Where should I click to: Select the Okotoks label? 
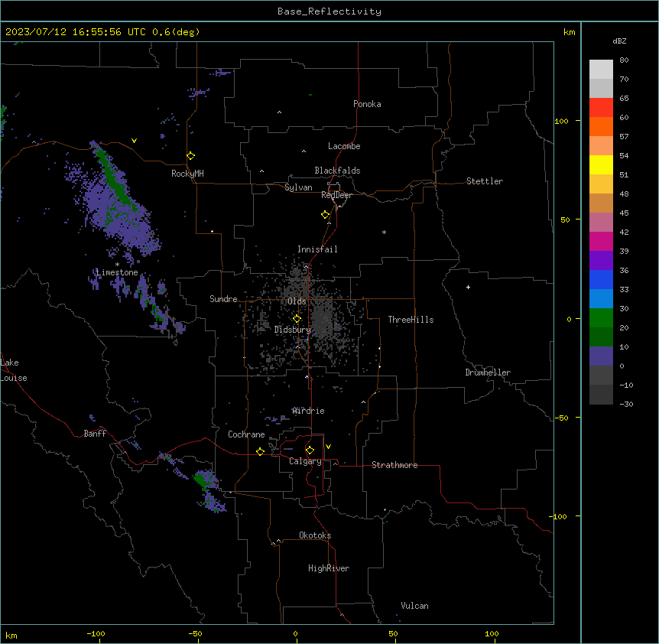pyautogui.click(x=315, y=535)
